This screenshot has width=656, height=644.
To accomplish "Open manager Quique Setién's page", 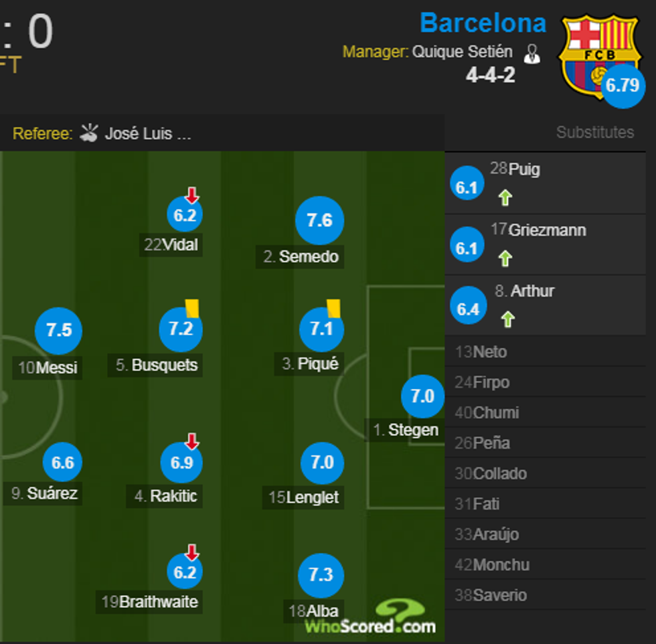I will 462,52.
